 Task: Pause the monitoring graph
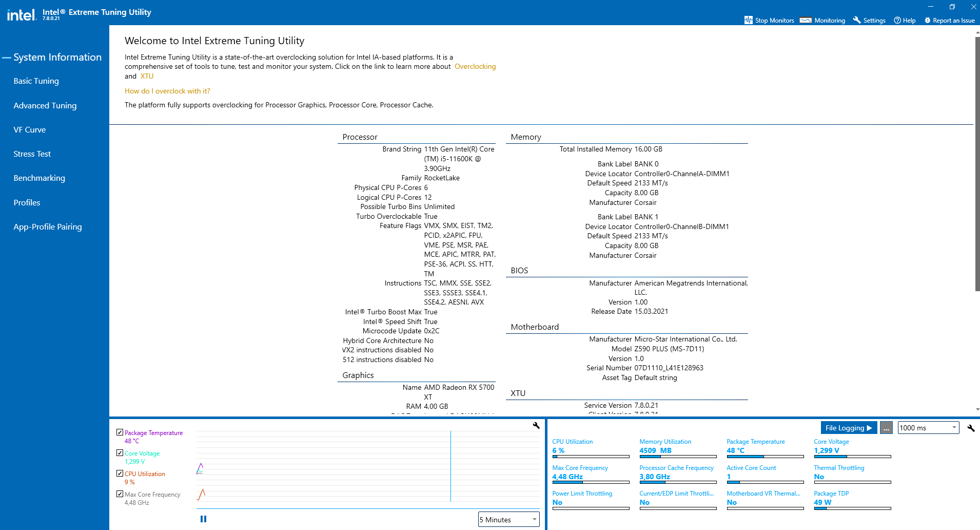203,519
